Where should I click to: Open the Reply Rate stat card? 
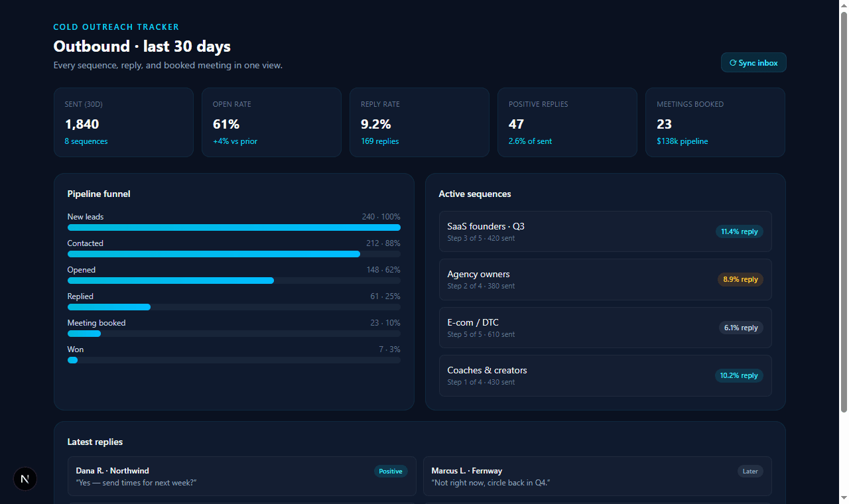coord(419,123)
